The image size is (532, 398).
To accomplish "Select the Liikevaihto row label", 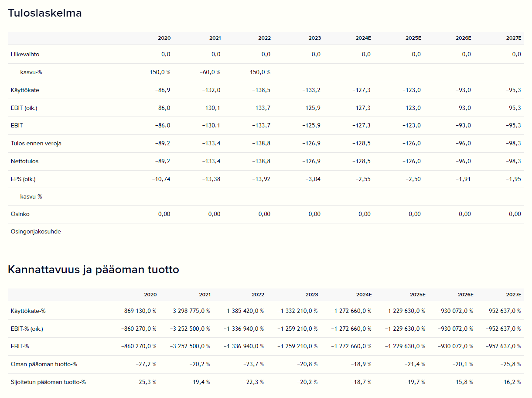I will (25, 55).
